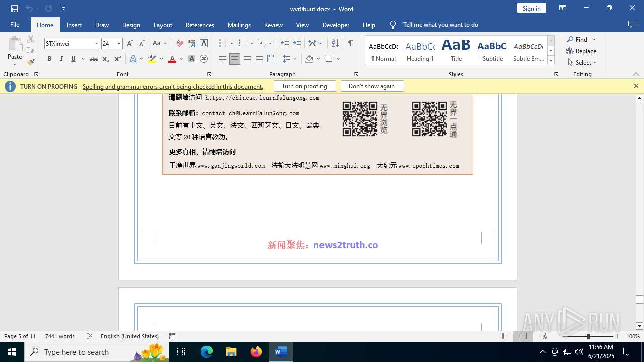This screenshot has width=644, height=362.
Task: Click the Phonetic Guide icon
Action: click(x=192, y=44)
